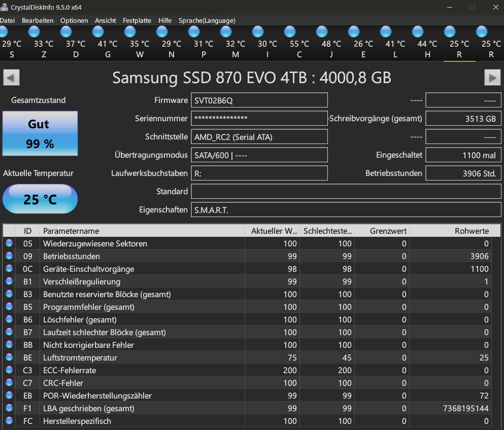Click the Übertragungsmodus field SATA/600
Image resolution: width=504 pixels, height=430 pixels.
pyautogui.click(x=259, y=155)
